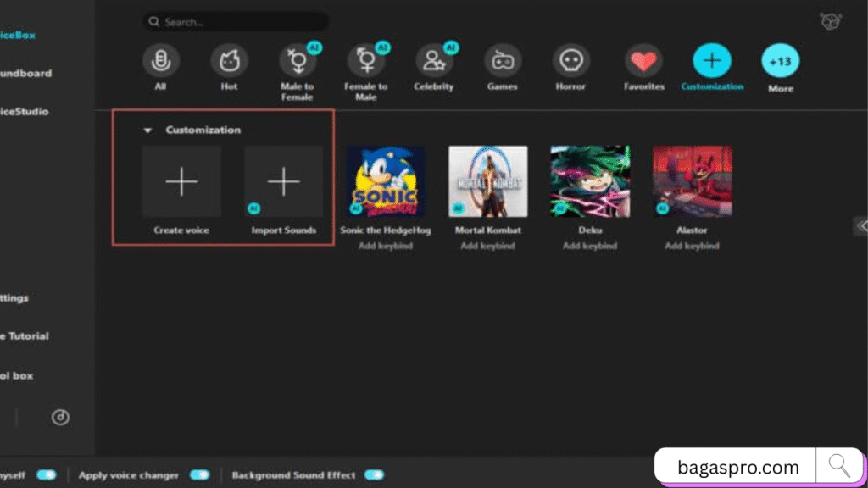Click the Import Sounds button
Viewport: 868px width, 488px height.
[283, 181]
